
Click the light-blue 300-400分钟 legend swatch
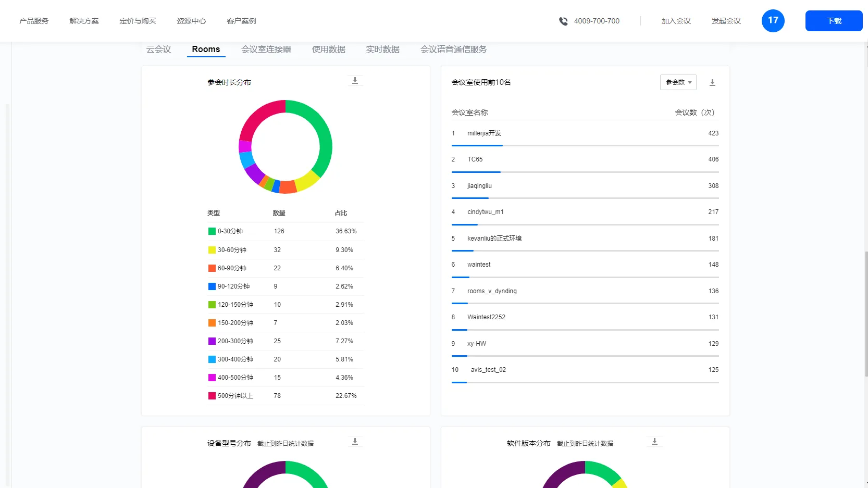212,359
